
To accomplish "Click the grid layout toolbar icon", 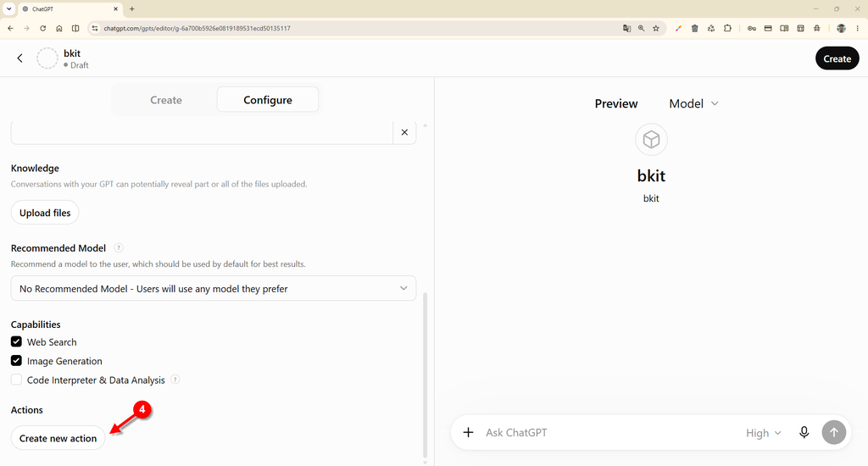I will coord(800,28).
